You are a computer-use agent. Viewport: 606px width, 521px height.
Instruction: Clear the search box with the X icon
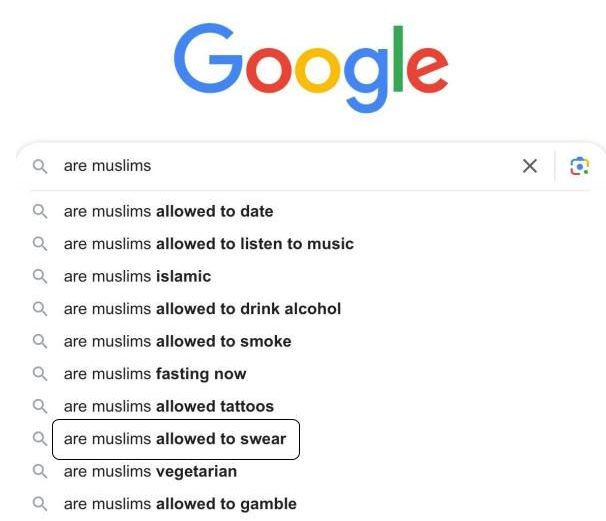[529, 166]
